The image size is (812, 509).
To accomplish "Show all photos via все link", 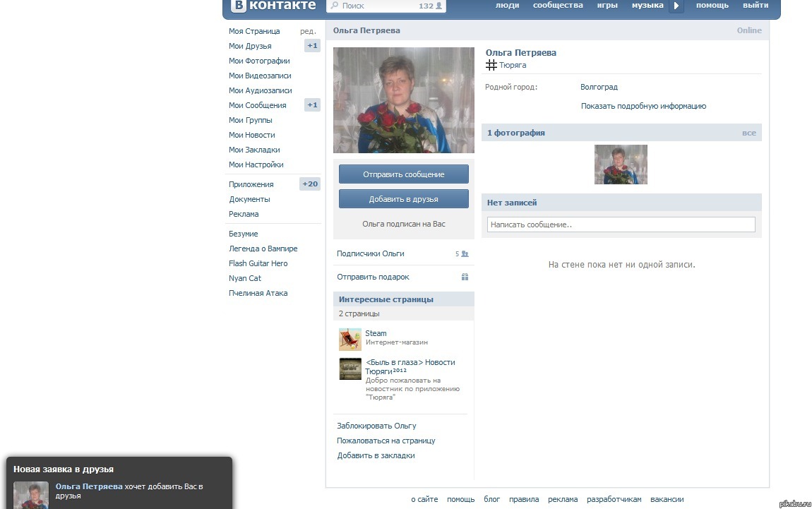I will point(748,133).
